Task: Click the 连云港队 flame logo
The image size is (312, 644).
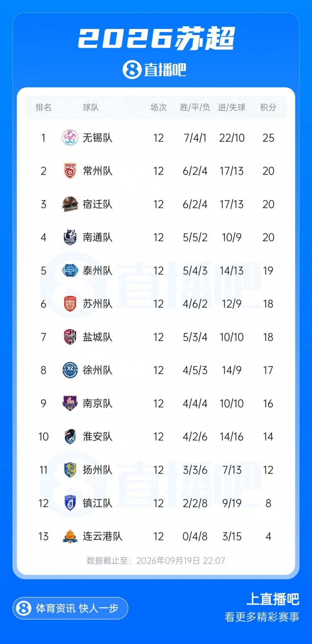Action: pos(70,536)
